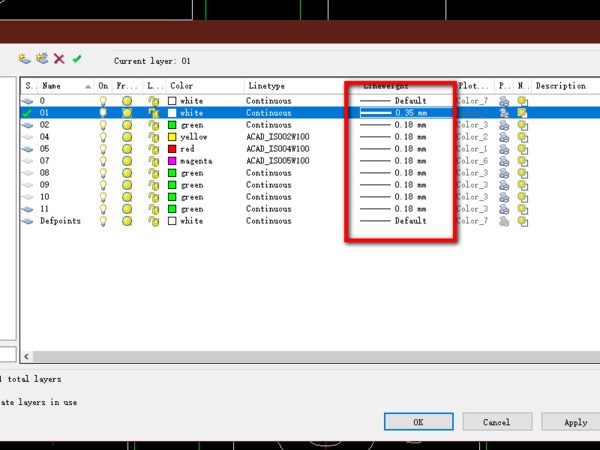This screenshot has height=450, width=600.
Task: Click the magenta color swatch of layer 07
Action: point(173,161)
